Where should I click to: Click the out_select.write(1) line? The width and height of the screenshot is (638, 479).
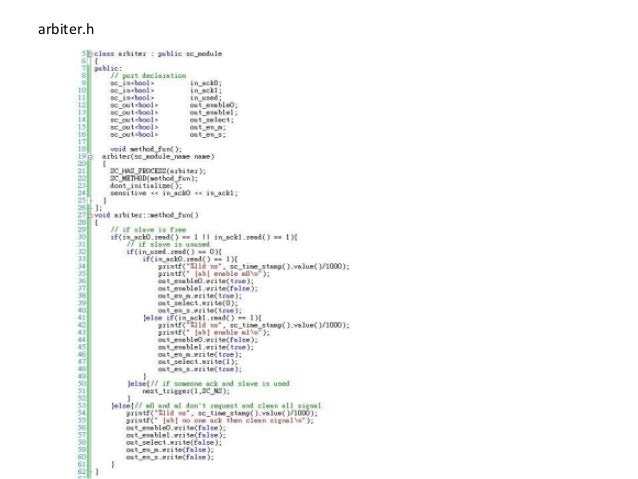coord(198,362)
